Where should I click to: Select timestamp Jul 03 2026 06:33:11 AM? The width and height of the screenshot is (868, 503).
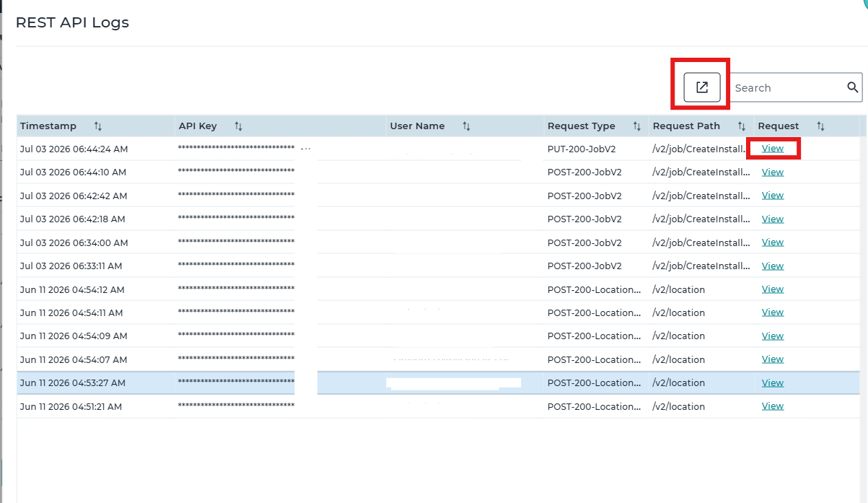tap(71, 266)
